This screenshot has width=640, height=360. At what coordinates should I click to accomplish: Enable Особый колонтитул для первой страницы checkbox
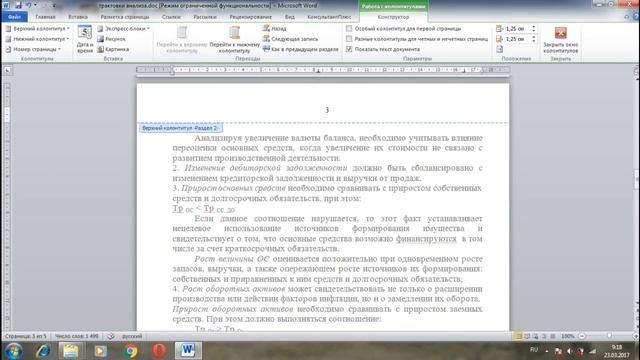[349, 29]
